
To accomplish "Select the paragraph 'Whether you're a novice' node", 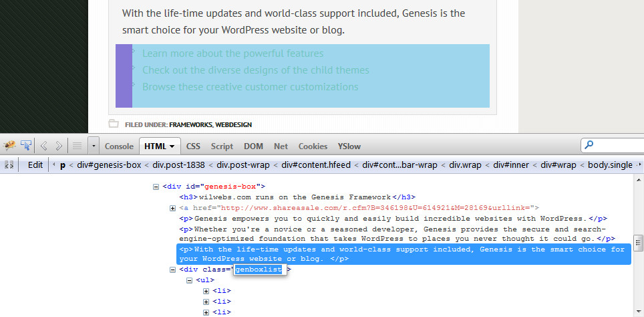I will pos(397,233).
